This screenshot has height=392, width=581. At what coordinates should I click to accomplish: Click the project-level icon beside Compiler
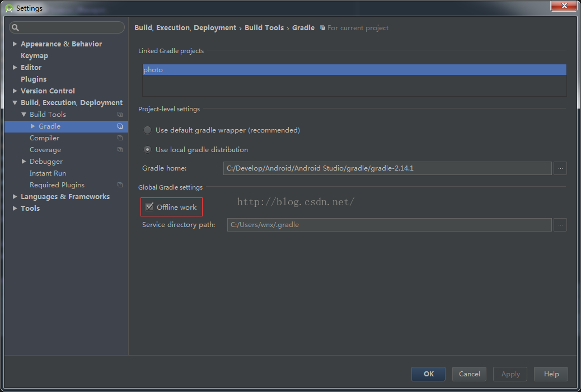[120, 138]
